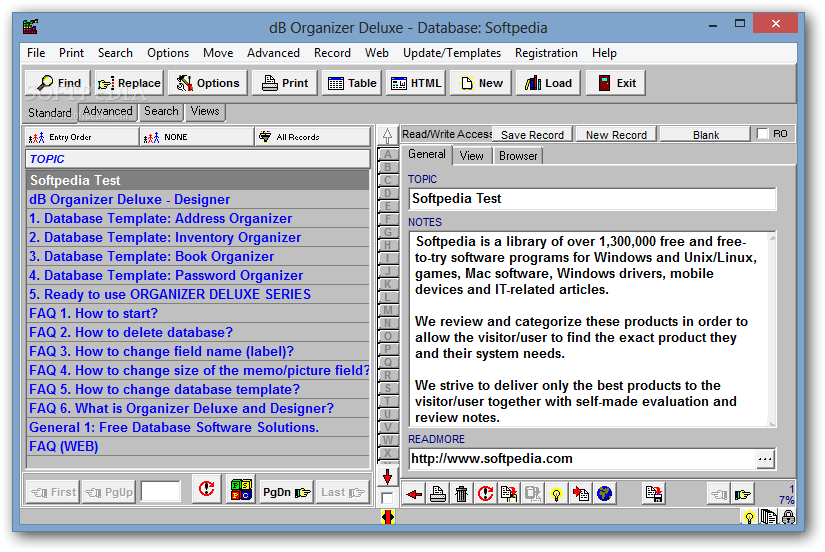Select '4. Database Template: Password Organizer' row
825x552 pixels.
click(198, 276)
